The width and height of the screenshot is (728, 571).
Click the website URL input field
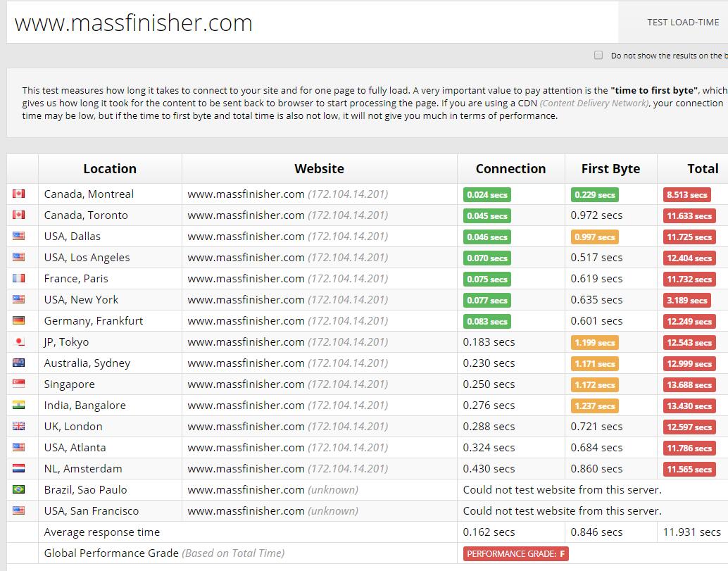(310, 23)
